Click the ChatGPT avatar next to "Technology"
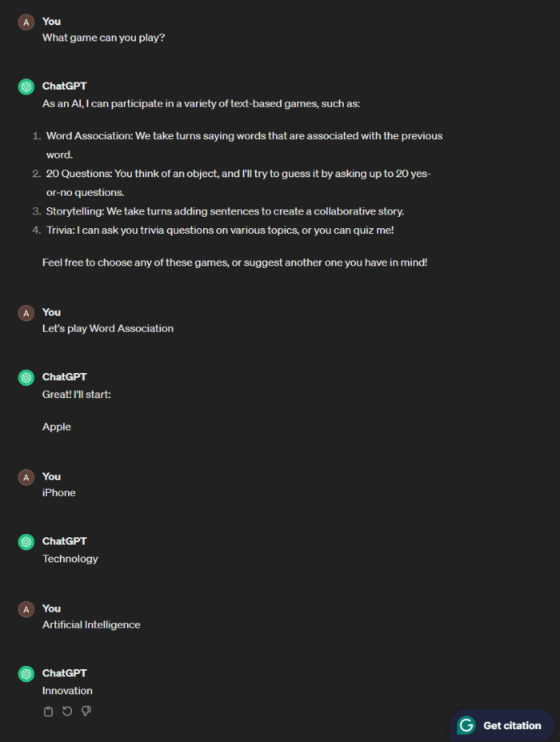Viewport: 560px width, 742px height. pyautogui.click(x=26, y=541)
